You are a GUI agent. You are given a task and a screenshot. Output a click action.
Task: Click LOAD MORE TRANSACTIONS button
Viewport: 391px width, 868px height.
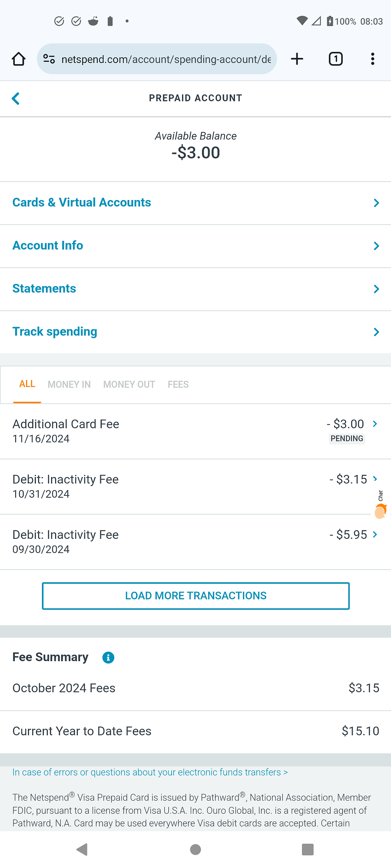pos(195,596)
